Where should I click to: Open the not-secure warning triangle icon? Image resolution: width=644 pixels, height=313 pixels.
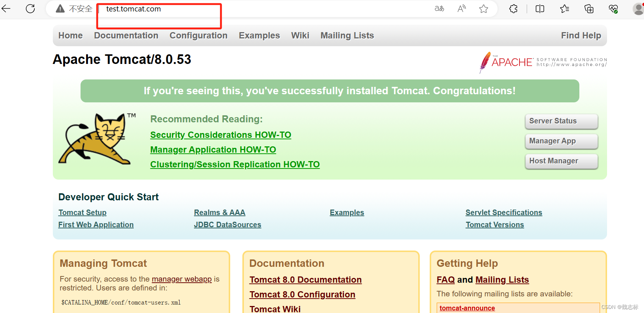click(x=60, y=8)
